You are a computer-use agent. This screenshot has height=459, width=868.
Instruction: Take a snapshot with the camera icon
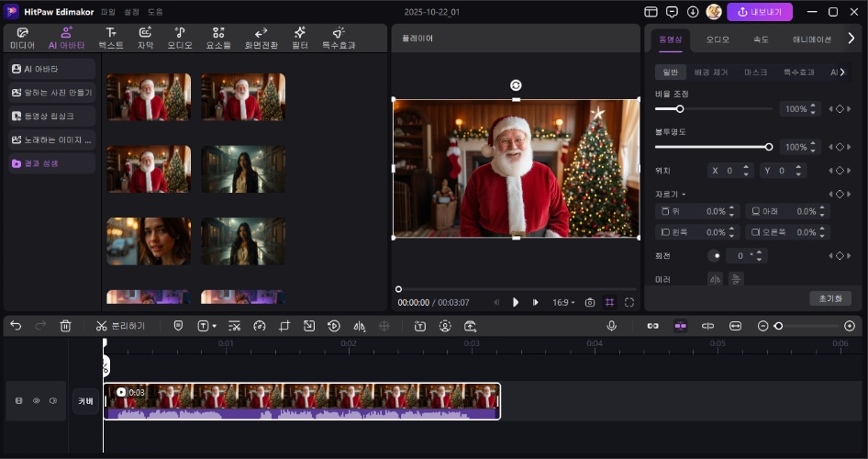click(590, 302)
